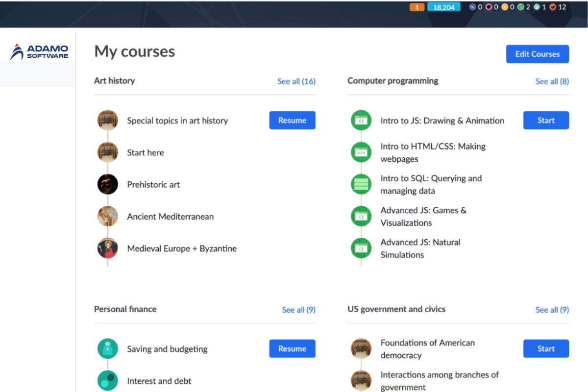This screenshot has width=588, height=392.
Task: Click the Ancient Mediterranean course icon
Action: click(x=107, y=217)
